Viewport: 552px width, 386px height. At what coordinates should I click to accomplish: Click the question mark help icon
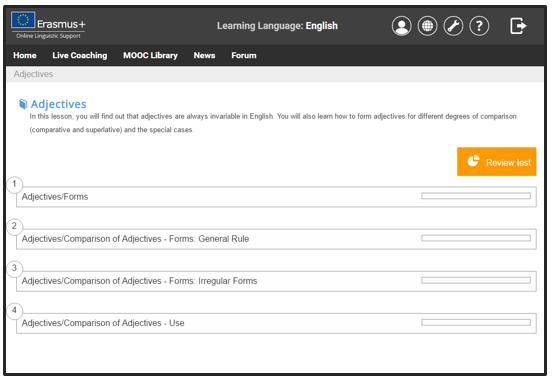pos(479,26)
